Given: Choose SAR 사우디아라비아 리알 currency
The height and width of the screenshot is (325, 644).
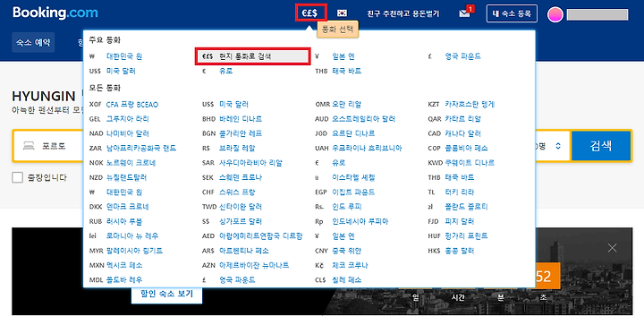Looking at the screenshot, I should (242, 163).
